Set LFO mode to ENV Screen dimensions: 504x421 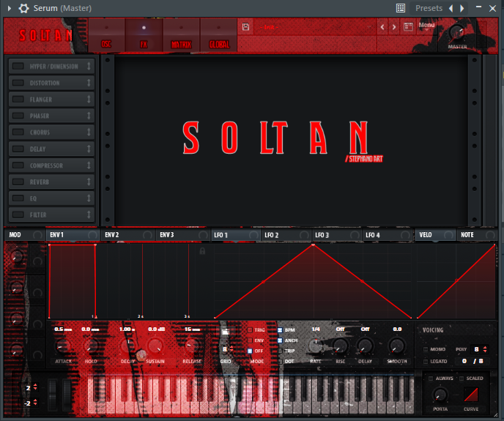click(x=250, y=340)
